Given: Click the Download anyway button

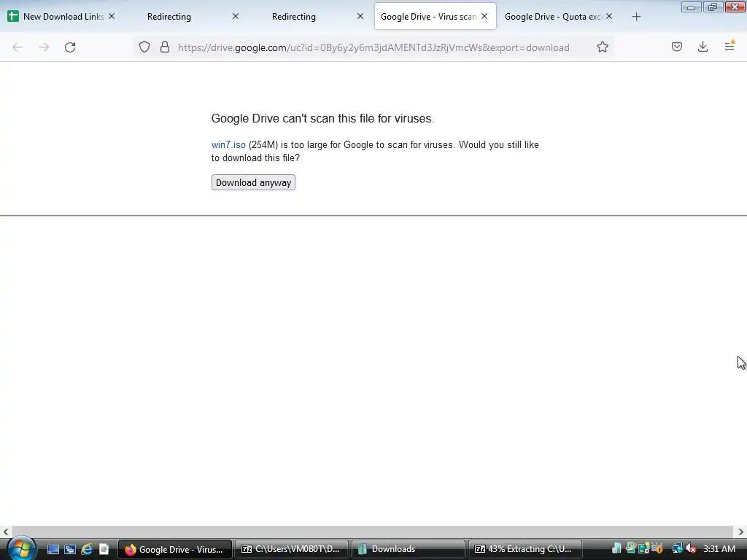Looking at the screenshot, I should point(253,182).
